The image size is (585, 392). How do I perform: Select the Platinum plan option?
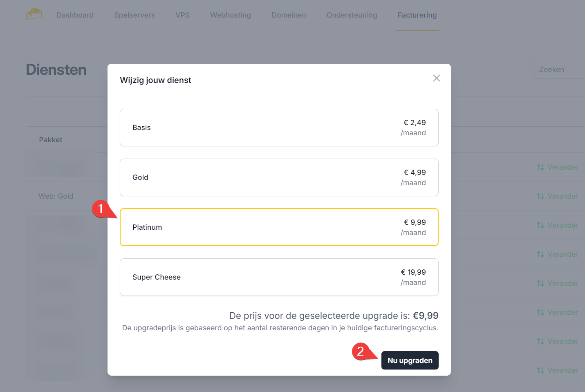click(x=279, y=227)
